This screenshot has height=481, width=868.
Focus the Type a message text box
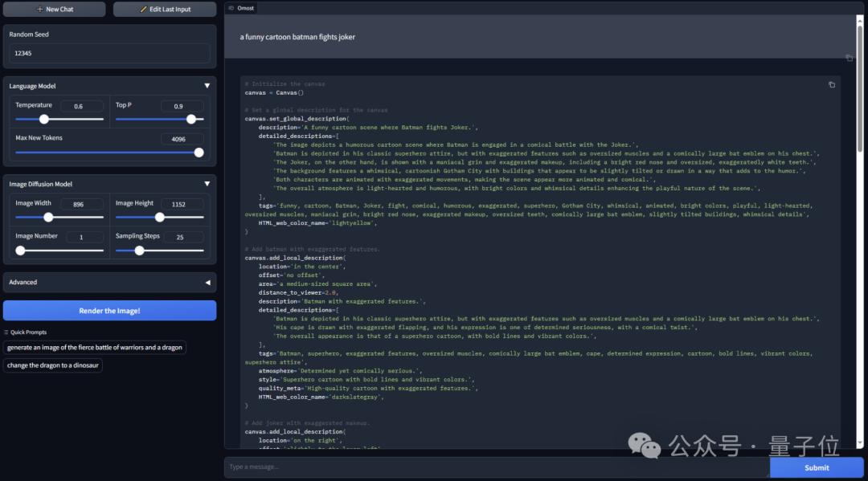(x=494, y=467)
